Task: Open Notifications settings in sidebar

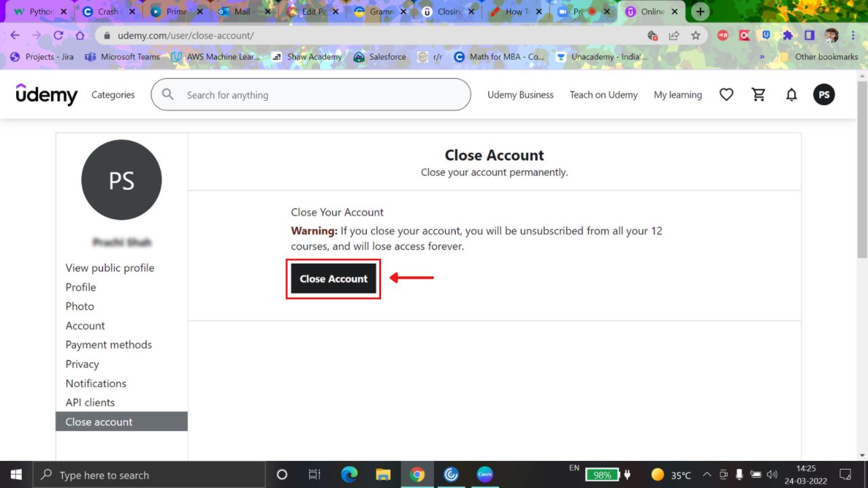Action: click(96, 383)
